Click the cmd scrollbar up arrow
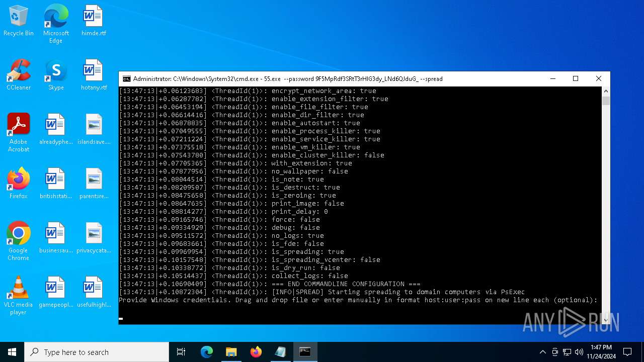This screenshot has width=644, height=362. pyautogui.click(x=606, y=91)
